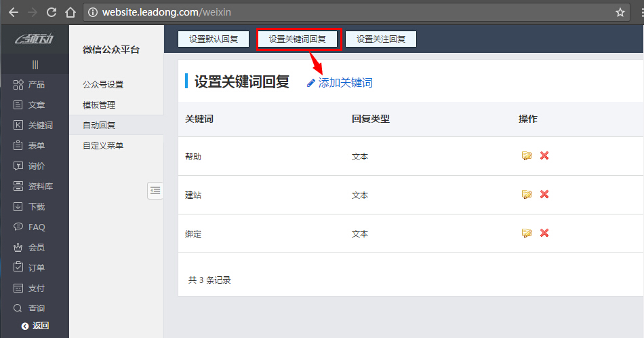644x338 pixels.
Task: Click the 添加关键词 link
Action: 345,83
